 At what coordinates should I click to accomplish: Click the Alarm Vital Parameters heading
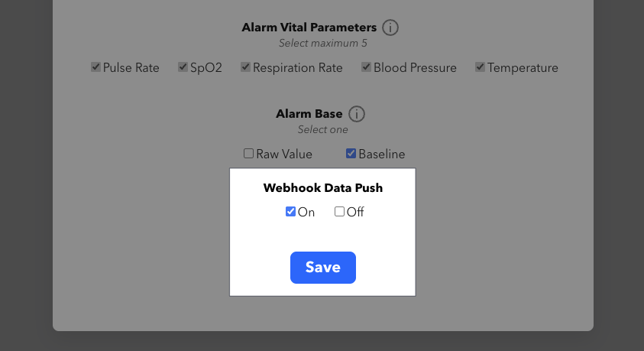point(309,28)
